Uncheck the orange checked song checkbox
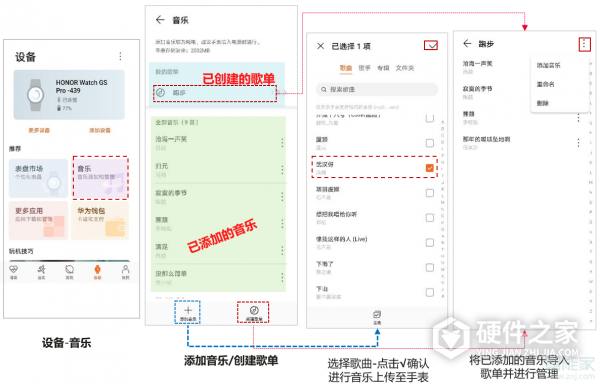 (x=430, y=168)
